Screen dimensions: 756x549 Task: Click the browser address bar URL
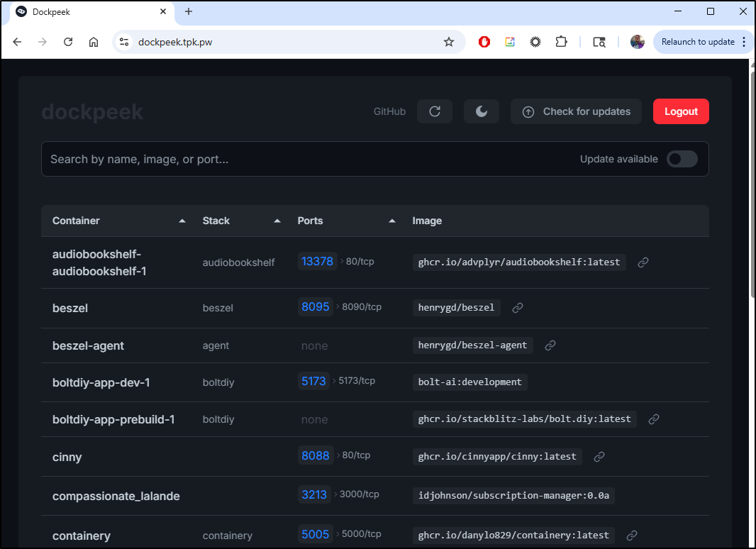(x=175, y=42)
